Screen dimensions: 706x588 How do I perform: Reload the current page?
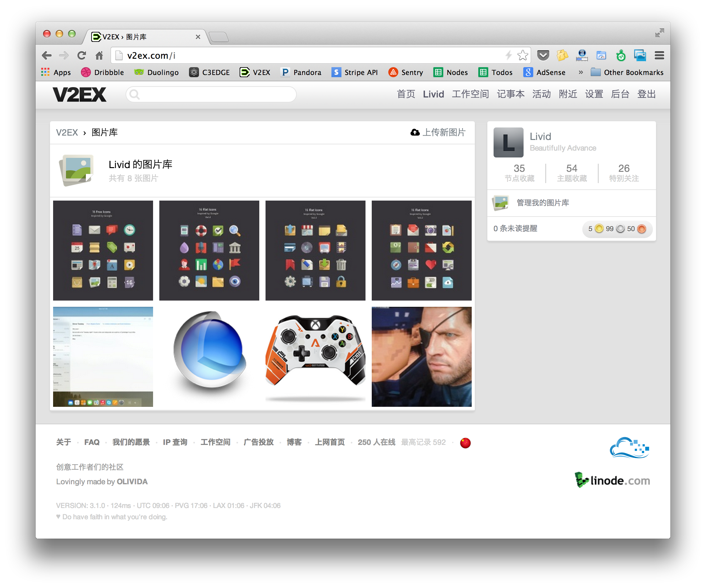point(82,55)
